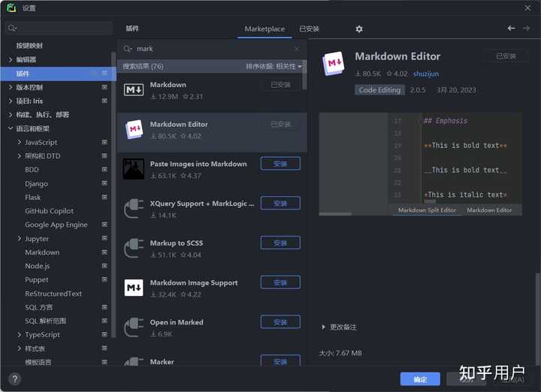Screen dimensions: 541x392
Task: Switch to the Marketplace tab
Action: click(264, 29)
